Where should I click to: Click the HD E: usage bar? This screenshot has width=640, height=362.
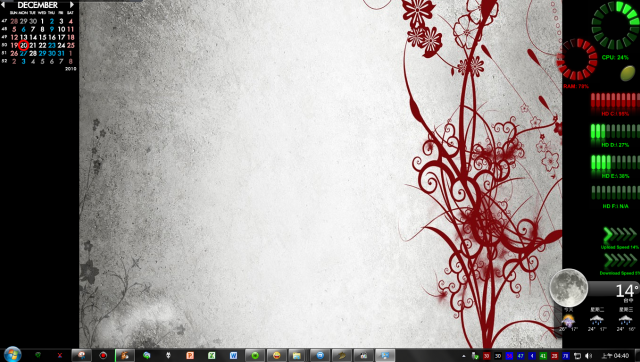(x=615, y=163)
